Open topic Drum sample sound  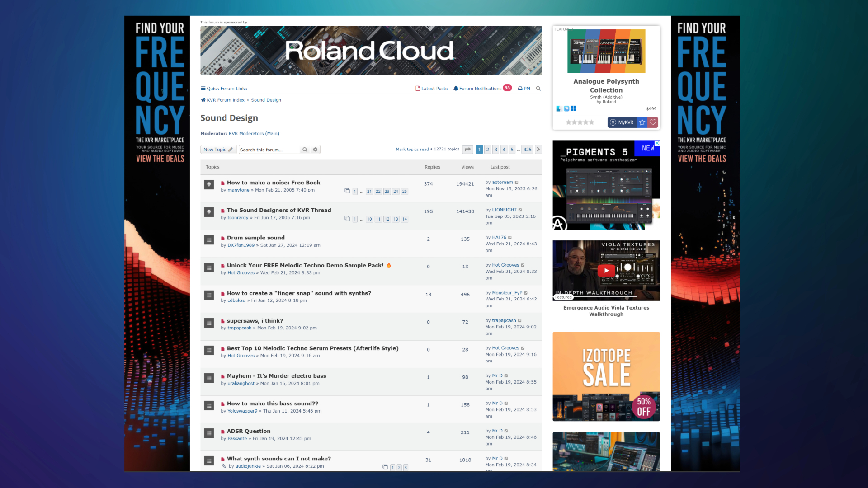[x=256, y=238]
